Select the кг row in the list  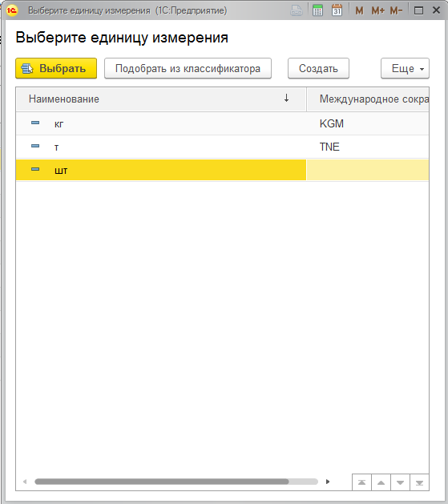[x=222, y=123]
